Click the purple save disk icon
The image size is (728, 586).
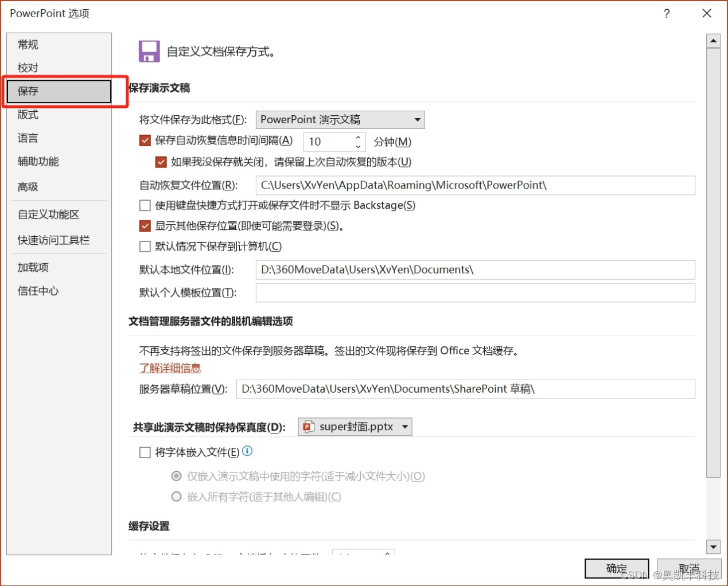click(x=149, y=52)
